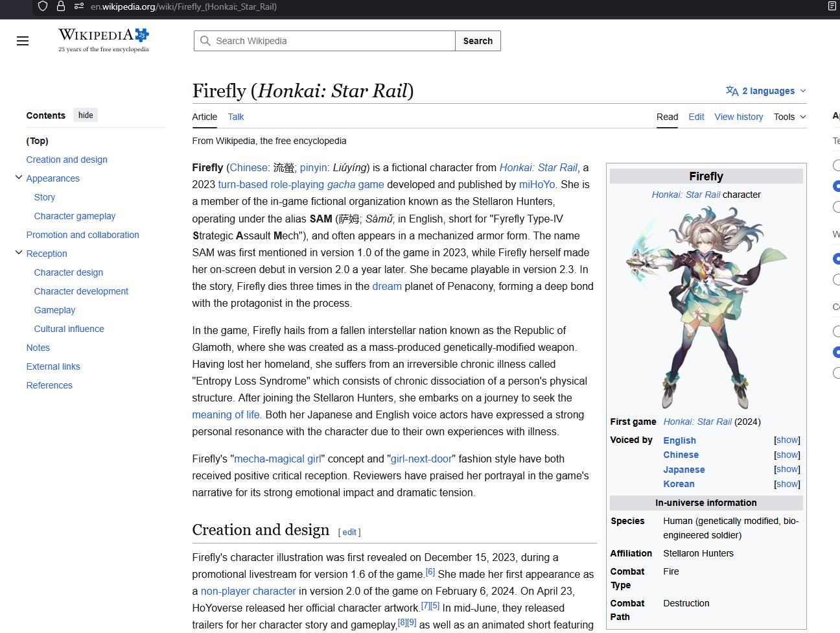Show Chinese voice actors in infobox
840x633 pixels.
[787, 455]
